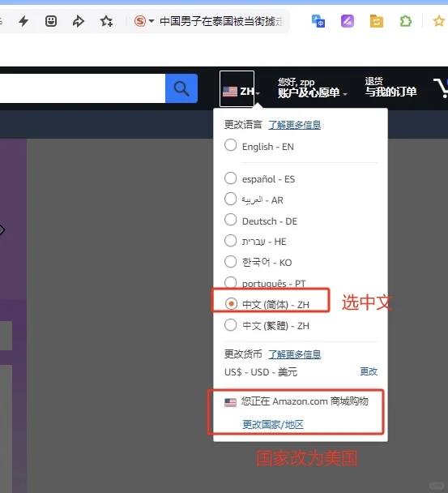Click the orange star favorites icon

click(439, 21)
